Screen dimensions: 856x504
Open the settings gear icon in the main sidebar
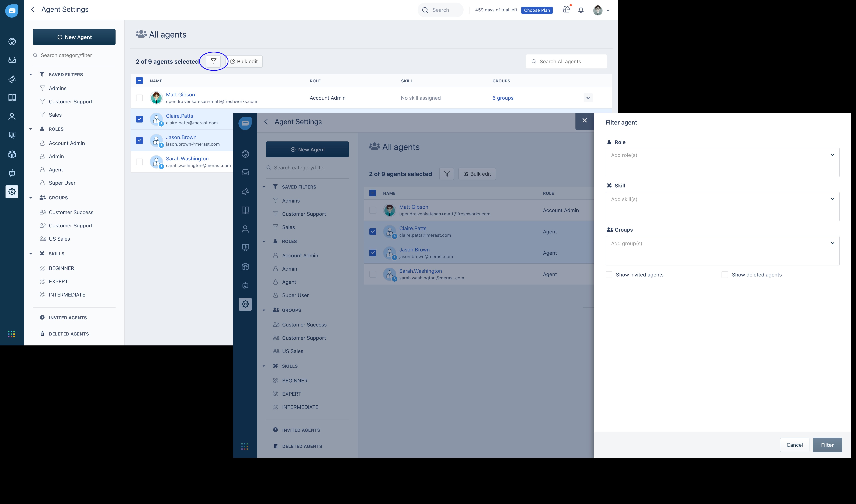click(12, 191)
